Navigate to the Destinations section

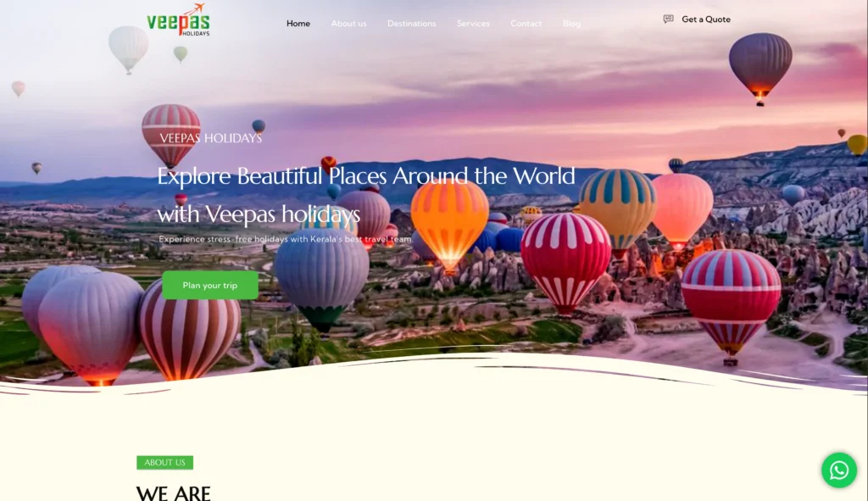pos(412,24)
